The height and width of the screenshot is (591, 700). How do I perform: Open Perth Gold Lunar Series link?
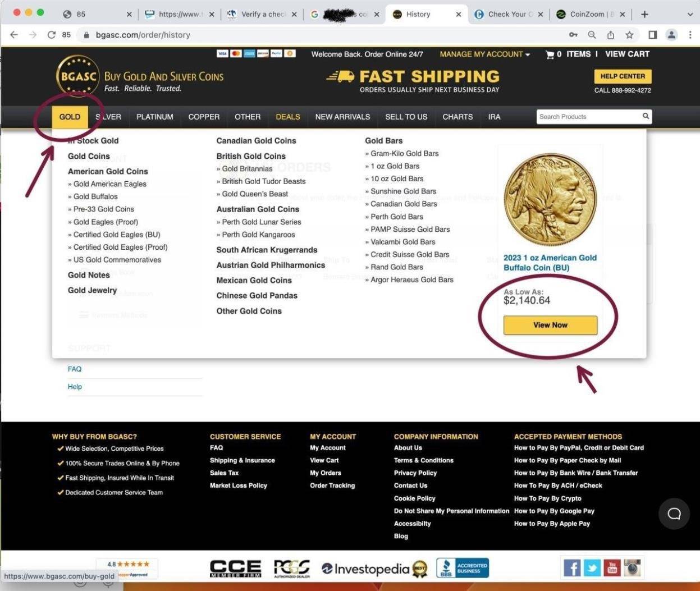(262, 222)
